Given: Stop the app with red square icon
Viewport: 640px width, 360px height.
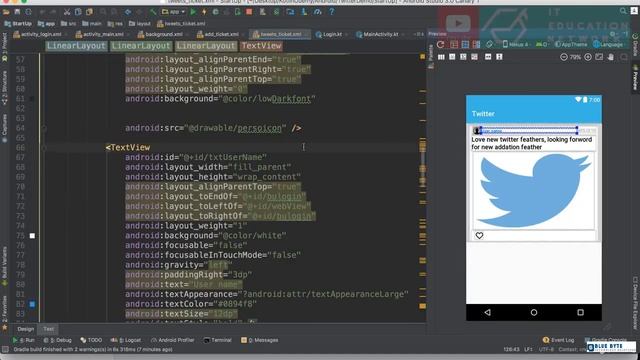Looking at the screenshot, I should (x=249, y=12).
